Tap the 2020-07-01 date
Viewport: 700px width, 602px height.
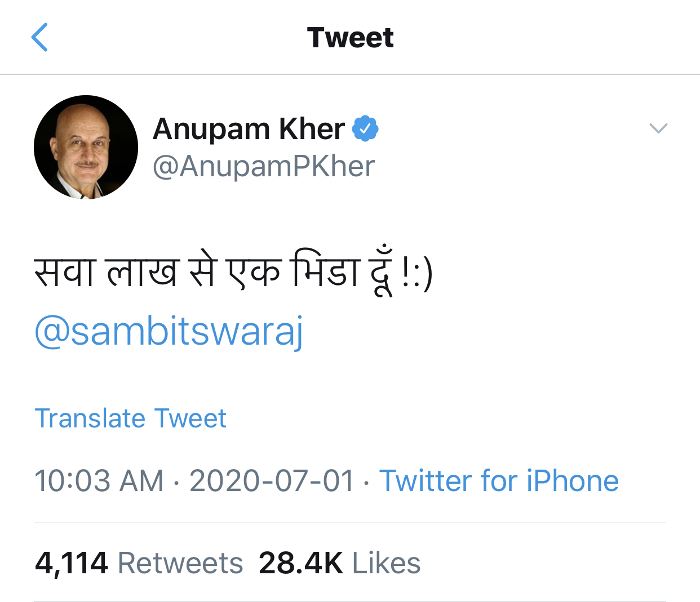pyautogui.click(x=272, y=481)
